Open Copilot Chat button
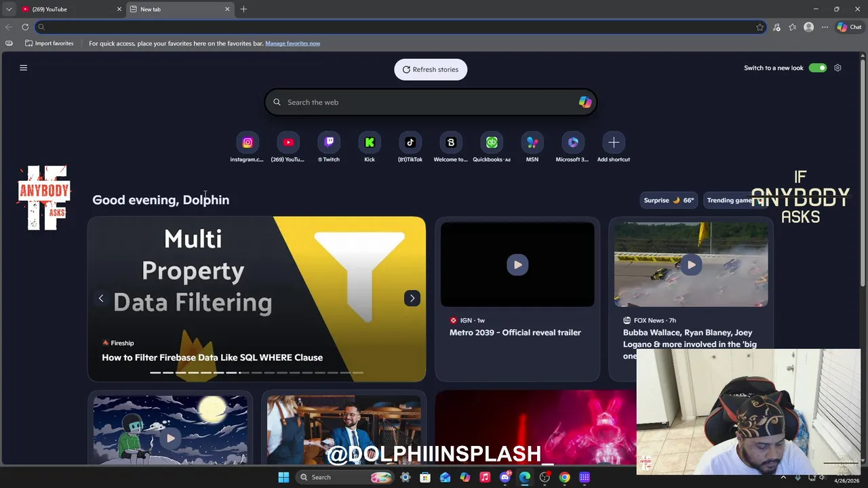Image resolution: width=868 pixels, height=488 pixels. click(x=849, y=27)
